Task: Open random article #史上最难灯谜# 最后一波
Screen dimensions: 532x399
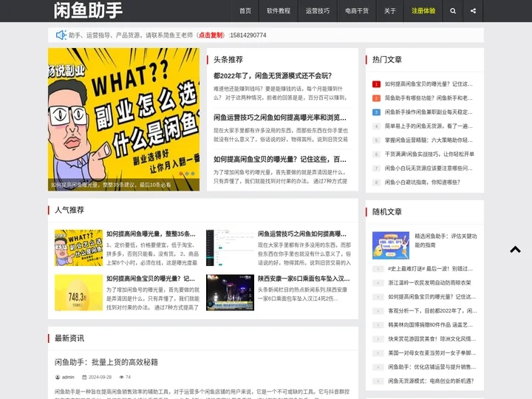Action: [430, 269]
